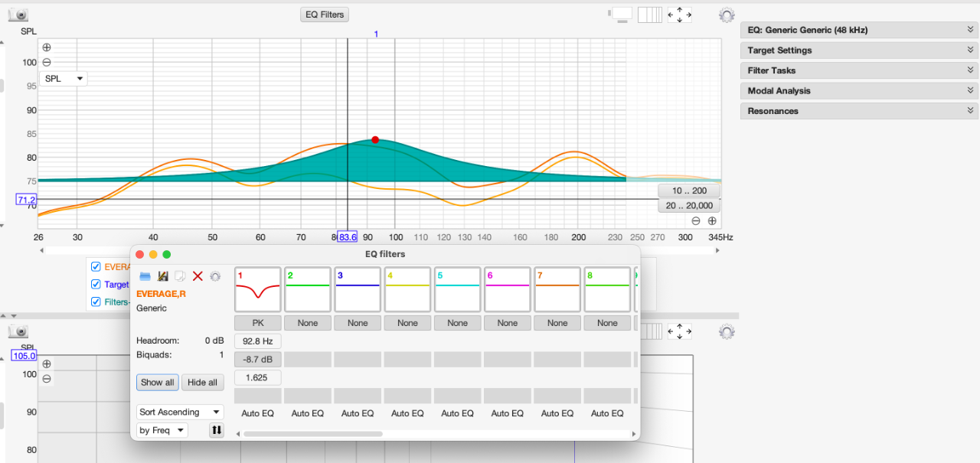
Task: Zoom out vertically on the lower graph
Action: [x=47, y=379]
